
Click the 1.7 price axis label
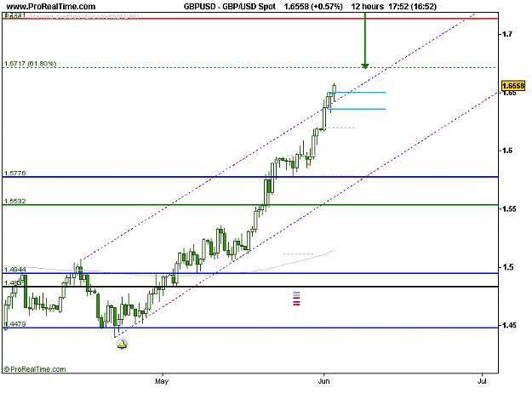coord(507,34)
